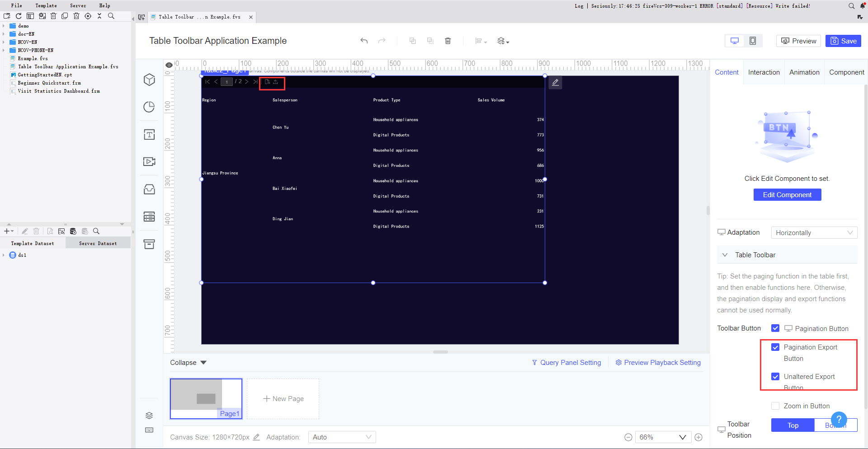Zoom out the canvas with the minus button
The height and width of the screenshot is (449, 868).
628,437
